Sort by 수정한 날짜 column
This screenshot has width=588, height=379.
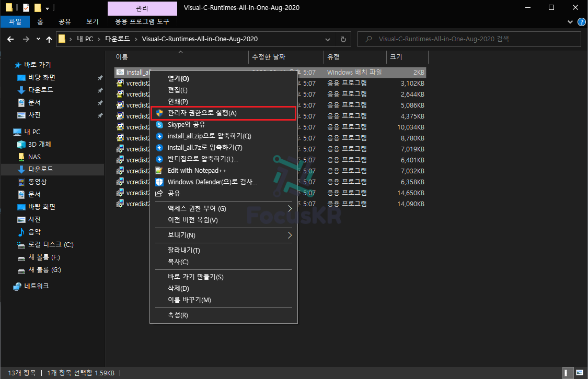286,57
